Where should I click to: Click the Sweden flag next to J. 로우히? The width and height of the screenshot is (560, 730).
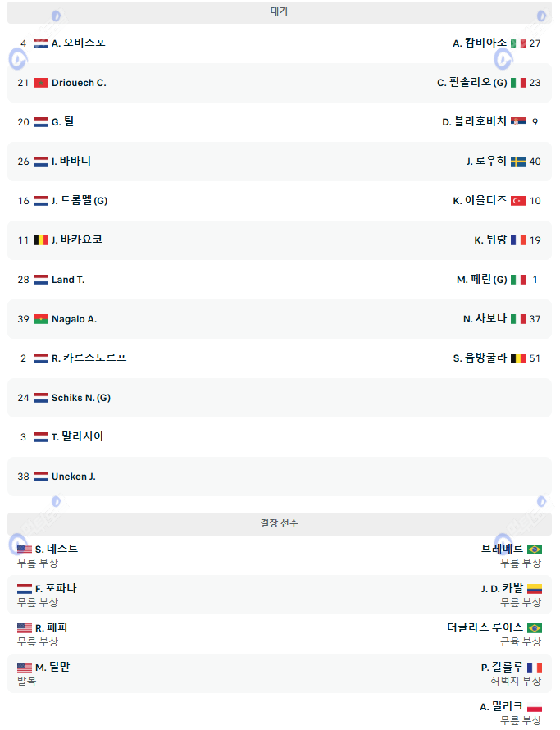(518, 162)
